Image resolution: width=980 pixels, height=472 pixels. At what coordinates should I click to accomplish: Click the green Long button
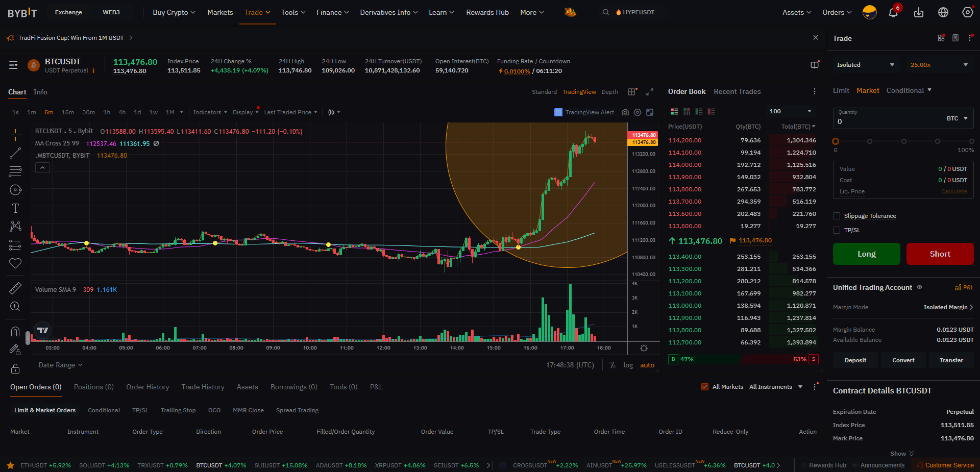[x=866, y=254]
